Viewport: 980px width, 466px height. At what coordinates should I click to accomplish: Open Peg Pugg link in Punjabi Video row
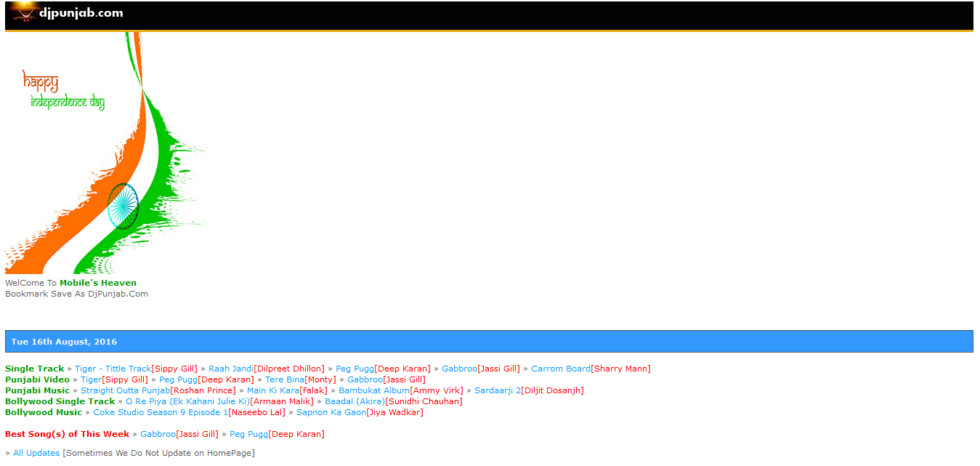click(x=178, y=379)
